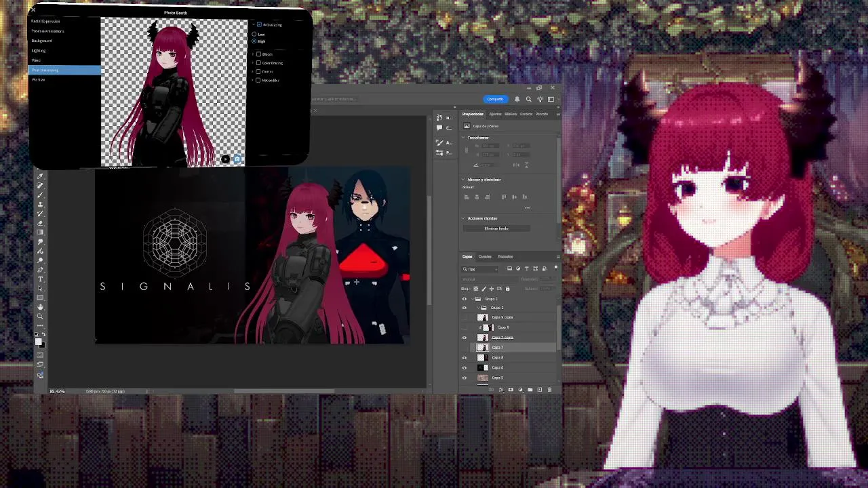The width and height of the screenshot is (868, 488).
Task: Click the lock transparent pixels icon
Action: 476,289
